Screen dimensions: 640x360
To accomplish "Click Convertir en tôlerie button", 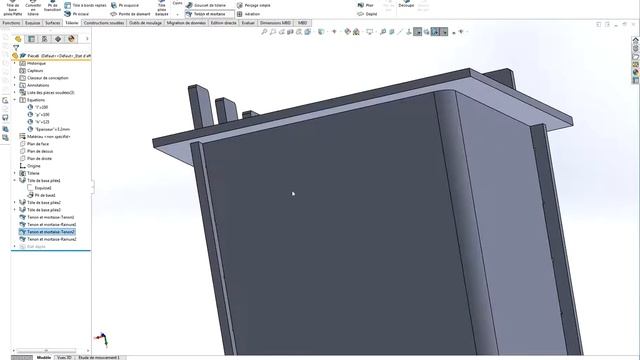I will [33, 7].
